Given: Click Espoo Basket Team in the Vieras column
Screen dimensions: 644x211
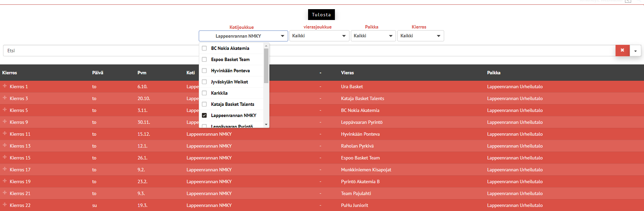Looking at the screenshot, I should (x=360, y=158).
